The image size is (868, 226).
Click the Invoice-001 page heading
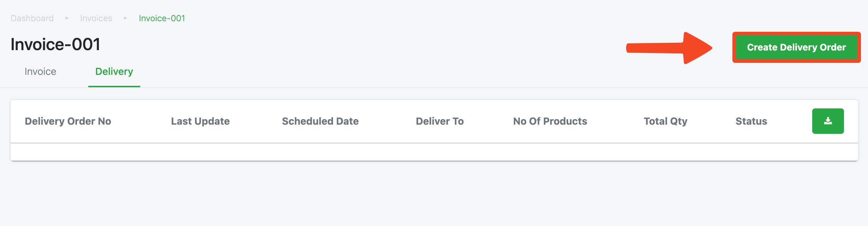(55, 44)
